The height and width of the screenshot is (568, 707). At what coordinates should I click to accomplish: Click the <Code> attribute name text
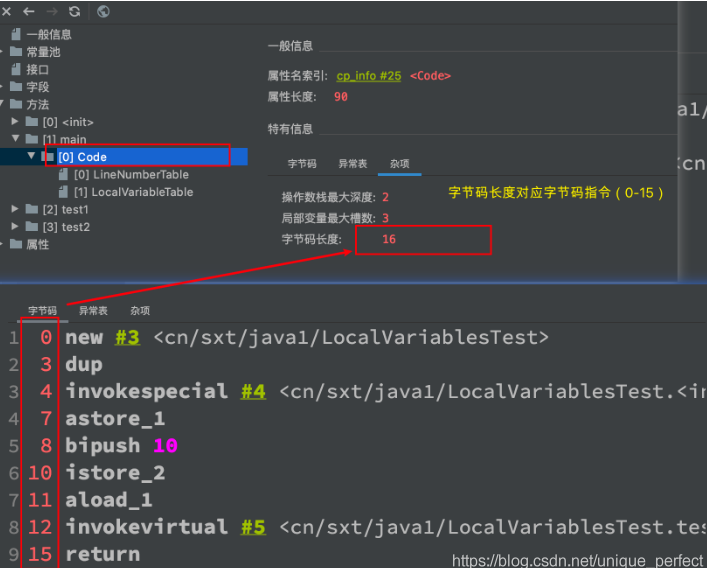coord(431,76)
